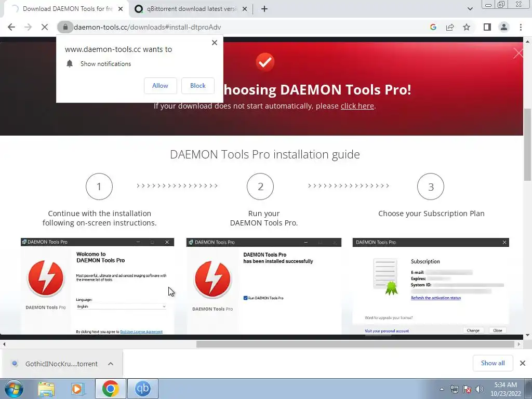Open the Windows Start menu
This screenshot has height=399, width=532.
pyautogui.click(x=14, y=389)
